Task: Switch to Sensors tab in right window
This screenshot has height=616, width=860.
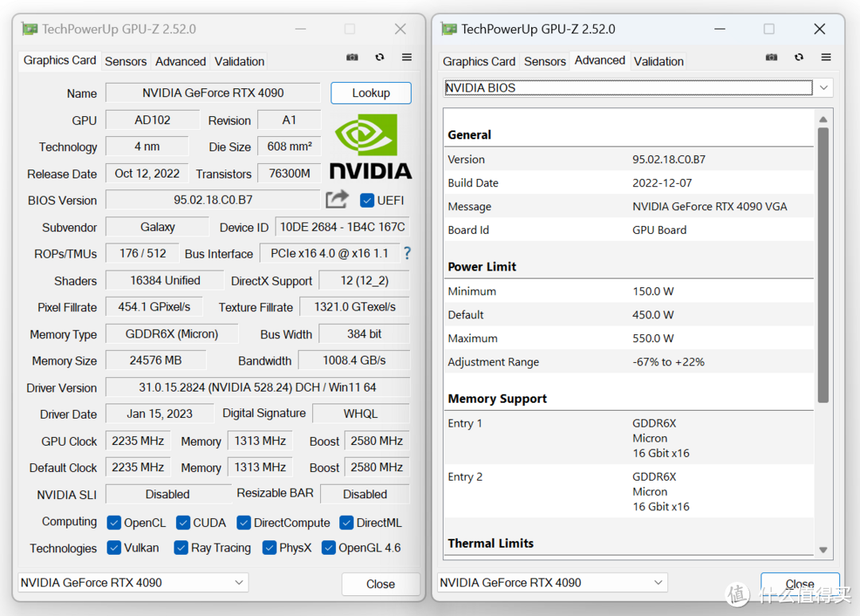Action: pyautogui.click(x=545, y=61)
